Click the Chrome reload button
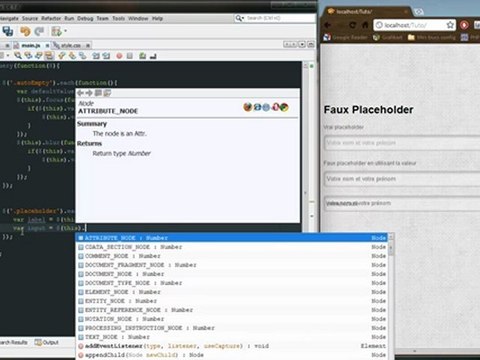This screenshot has height=360, width=480. pyautogui.click(x=353, y=25)
